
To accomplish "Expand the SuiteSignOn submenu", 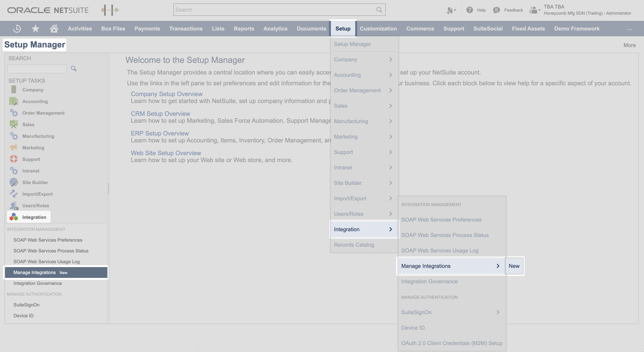I will 498,312.
